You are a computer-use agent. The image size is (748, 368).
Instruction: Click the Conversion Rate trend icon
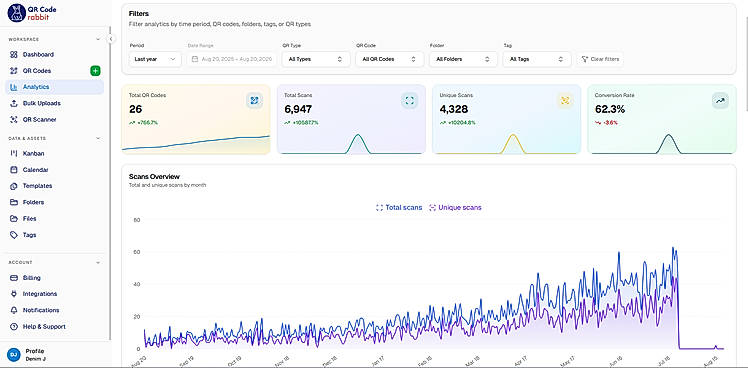[x=720, y=100]
